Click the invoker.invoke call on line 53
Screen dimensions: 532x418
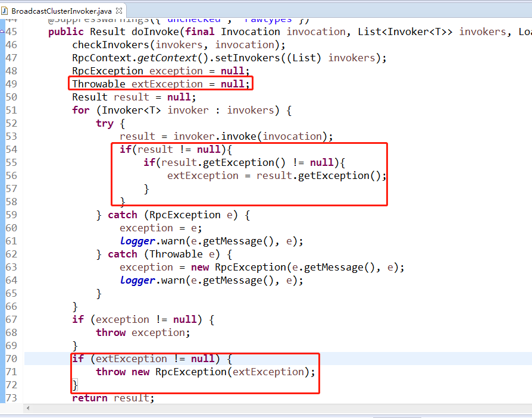(214, 136)
